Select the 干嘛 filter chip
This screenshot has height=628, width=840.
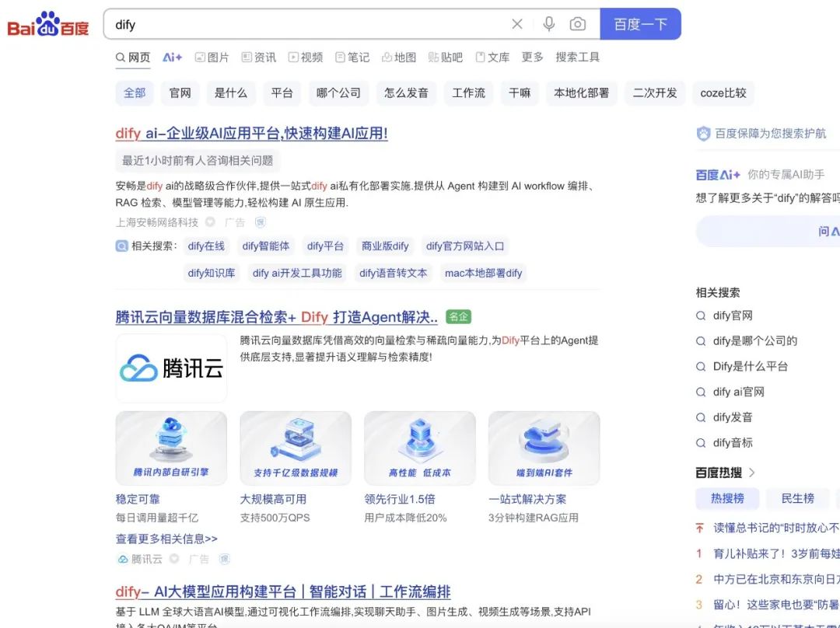[520, 93]
